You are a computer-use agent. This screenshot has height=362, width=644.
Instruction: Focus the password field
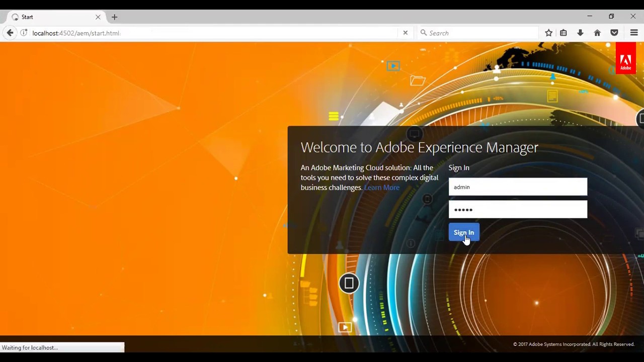518,209
